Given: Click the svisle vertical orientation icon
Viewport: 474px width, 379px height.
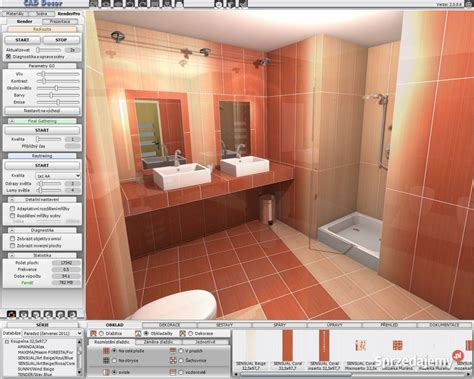Looking at the screenshot, I should (106, 372).
